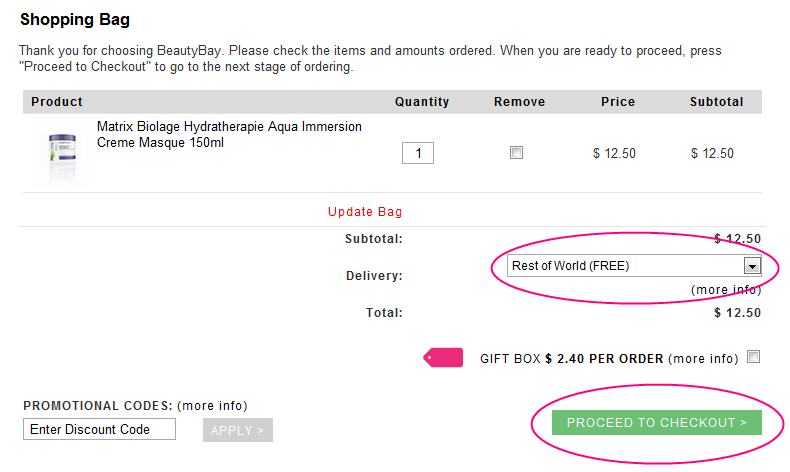Click the Apply discount button
Image resolution: width=790 pixels, height=472 pixels.
tap(238, 430)
